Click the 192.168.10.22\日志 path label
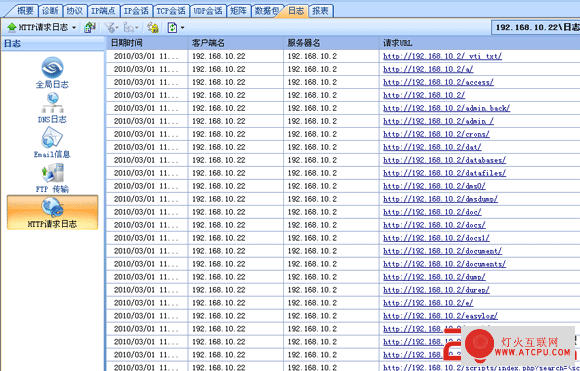Image resolution: width=580 pixels, height=371 pixels. click(537, 27)
